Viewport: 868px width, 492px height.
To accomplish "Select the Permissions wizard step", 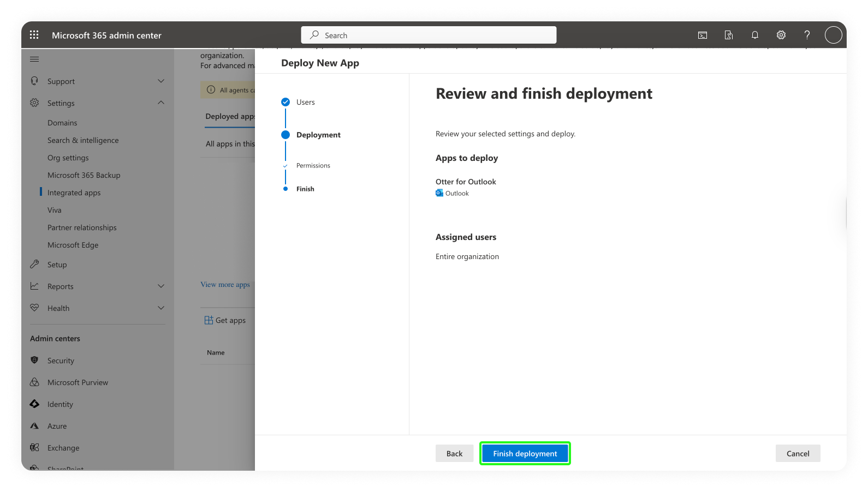I will (x=313, y=165).
